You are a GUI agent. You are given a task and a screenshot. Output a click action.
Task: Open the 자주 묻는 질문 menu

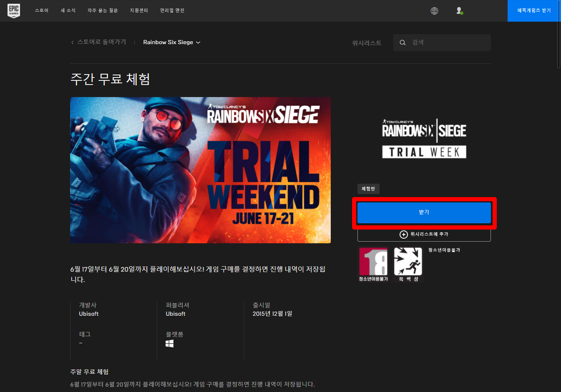[103, 11]
